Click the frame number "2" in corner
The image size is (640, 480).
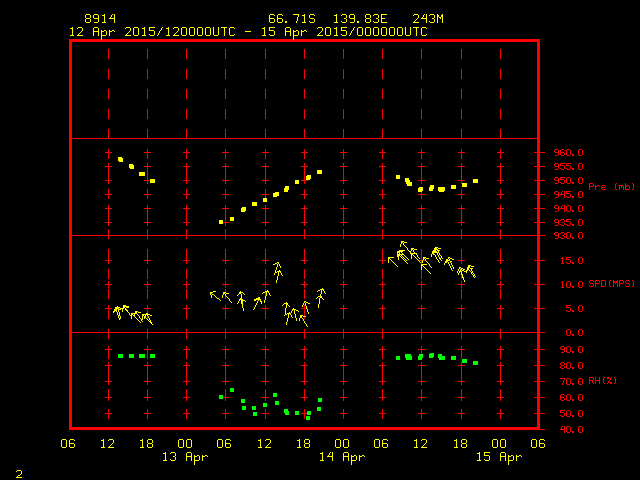(19, 474)
